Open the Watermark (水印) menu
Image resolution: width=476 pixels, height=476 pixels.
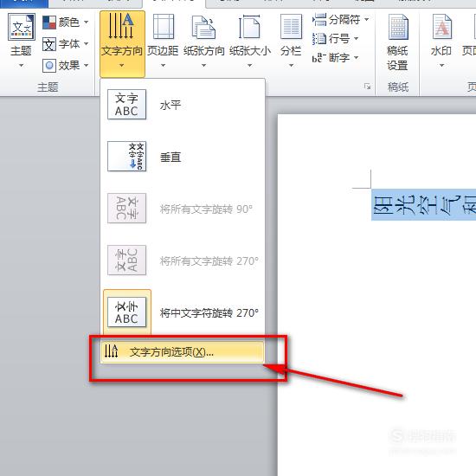click(441, 41)
